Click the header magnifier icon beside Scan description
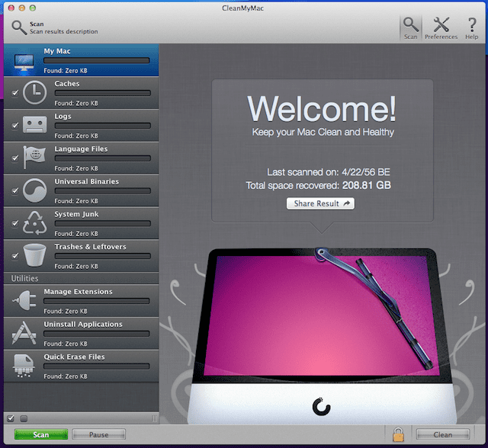 tap(19, 27)
